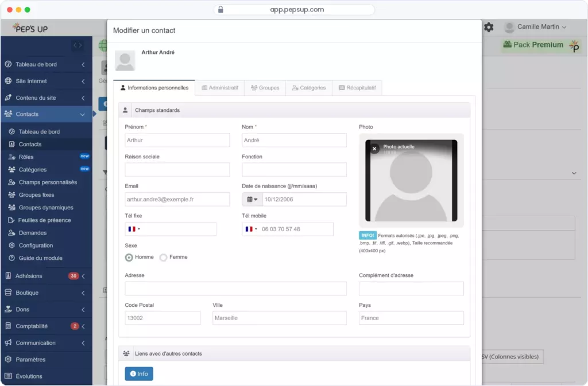The image size is (588, 386).
Task: Select Homme radio button
Action: [129, 257]
